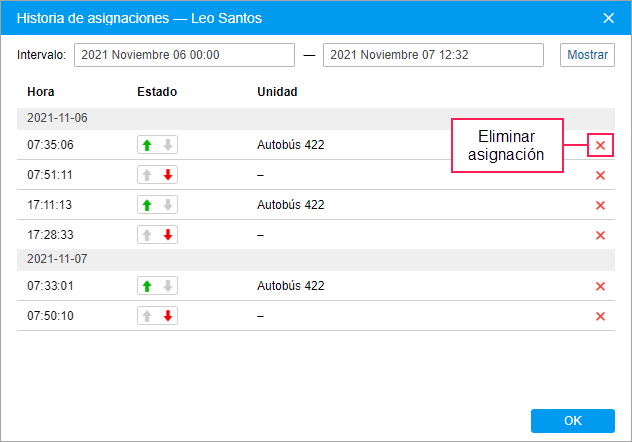
Task: Remove the 17:28:33 assignment entry
Action: [600, 236]
